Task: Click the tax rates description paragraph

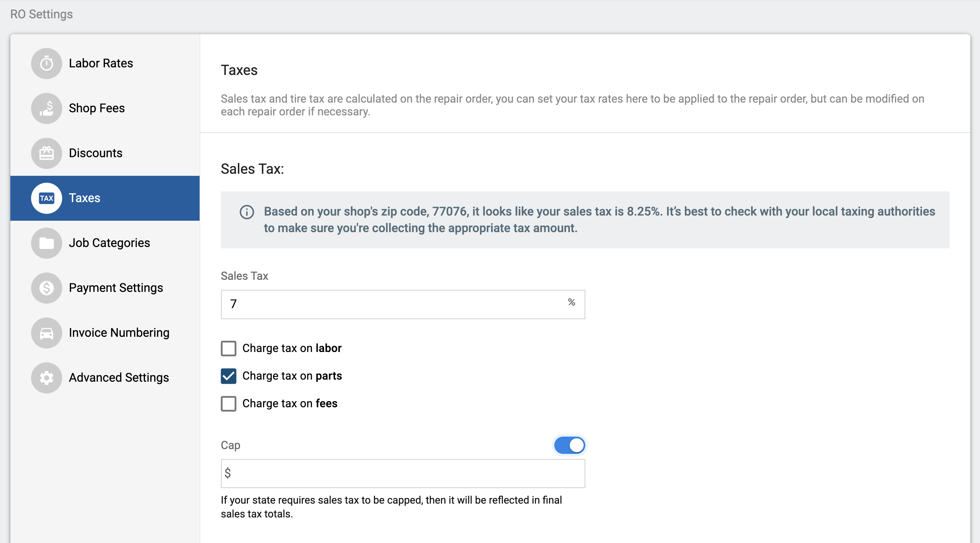Action: [572, 105]
